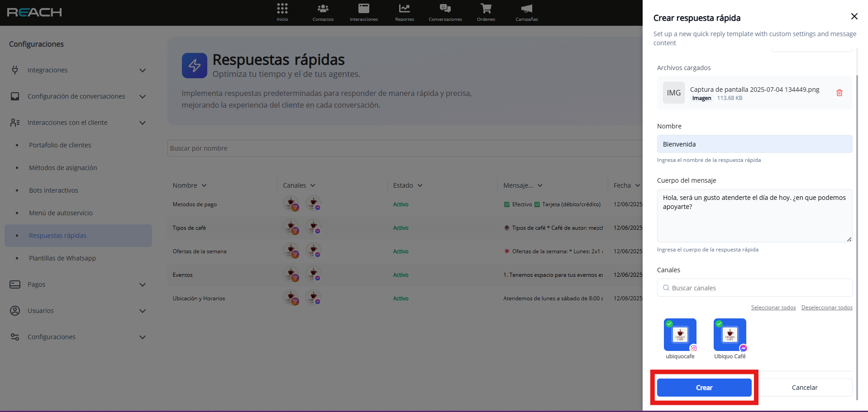The height and width of the screenshot is (412, 868).
Task: Open Métodos de asignación
Action: click(x=63, y=168)
